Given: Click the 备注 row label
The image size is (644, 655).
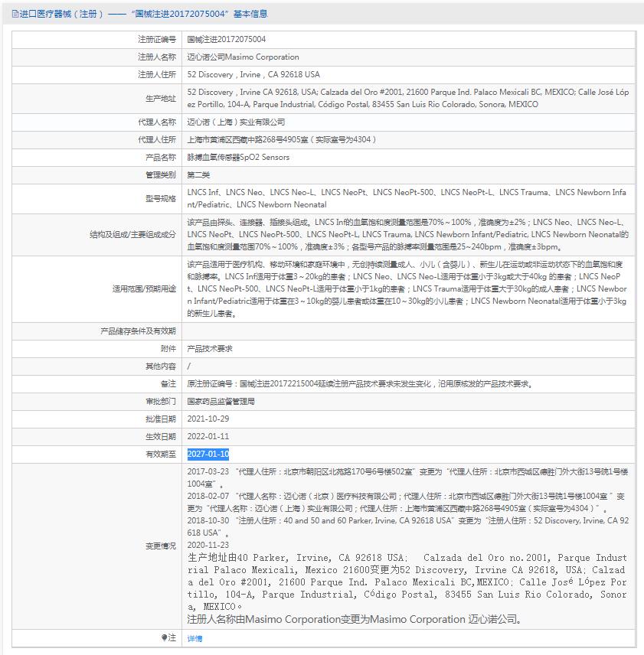Looking at the screenshot, I should point(168,383).
